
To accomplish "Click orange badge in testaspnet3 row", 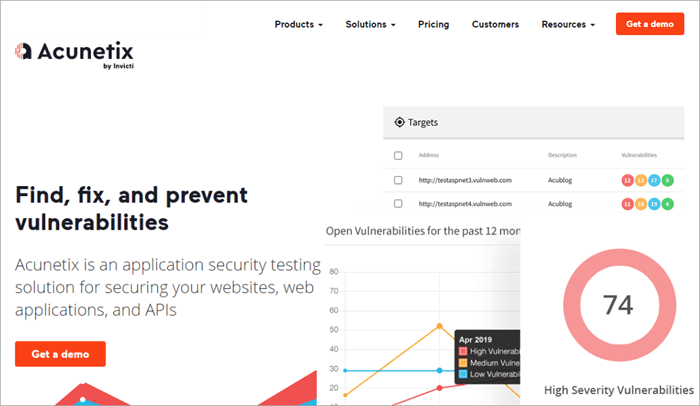I will [641, 180].
